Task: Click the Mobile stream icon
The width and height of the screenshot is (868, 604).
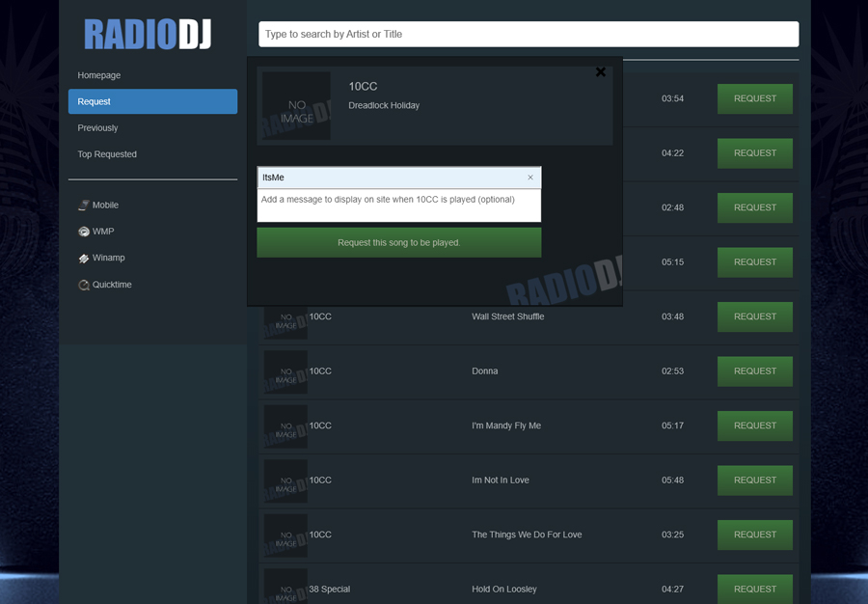Action: (x=84, y=206)
